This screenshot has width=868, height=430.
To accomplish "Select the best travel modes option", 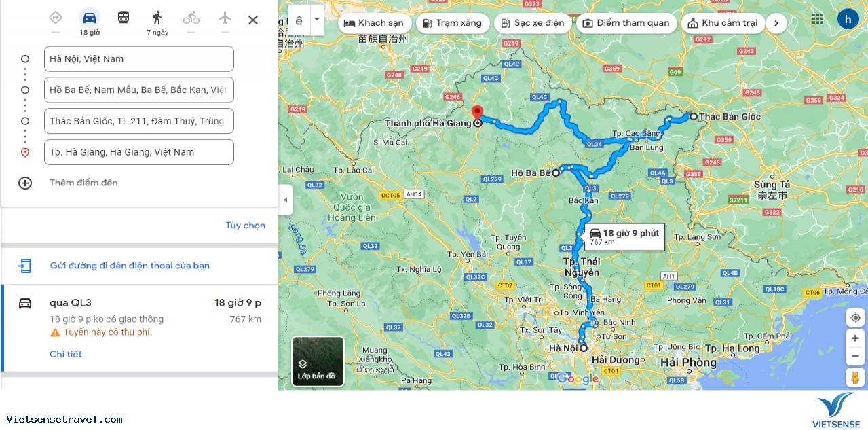I will click(56, 18).
